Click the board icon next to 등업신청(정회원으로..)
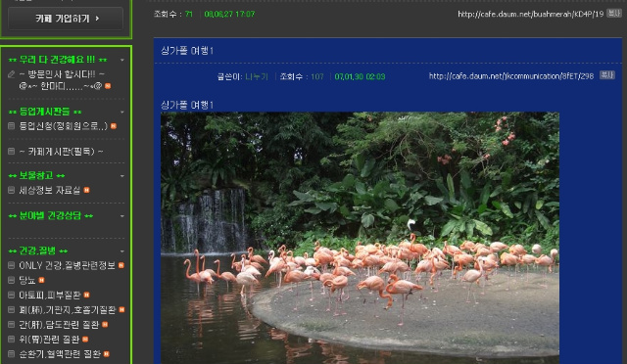 click(12, 126)
